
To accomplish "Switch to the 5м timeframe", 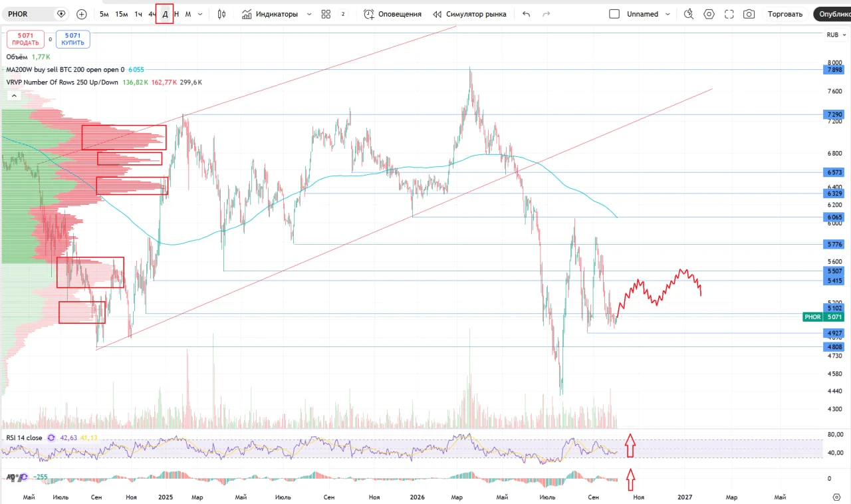I will click(x=104, y=14).
